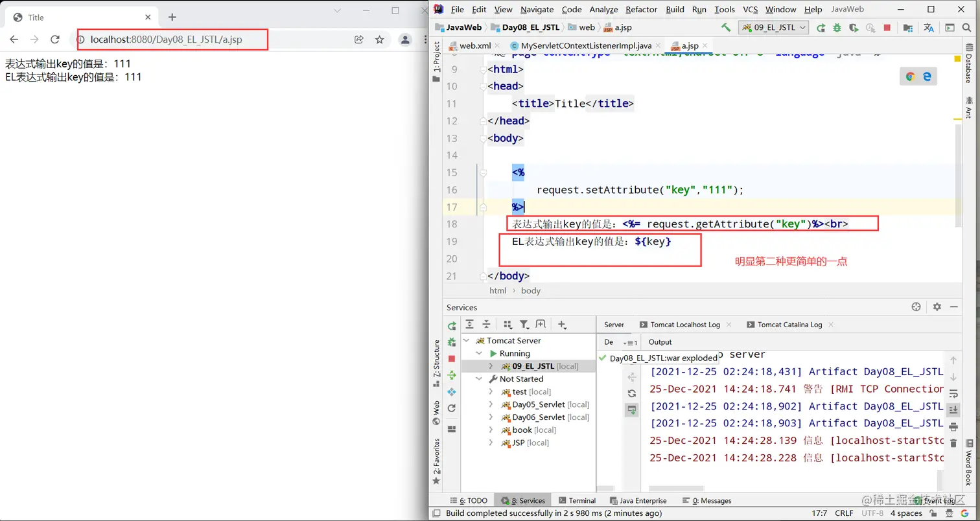Viewport: 980px width, 521px height.
Task: Open the Refactor menu
Action: 642,9
